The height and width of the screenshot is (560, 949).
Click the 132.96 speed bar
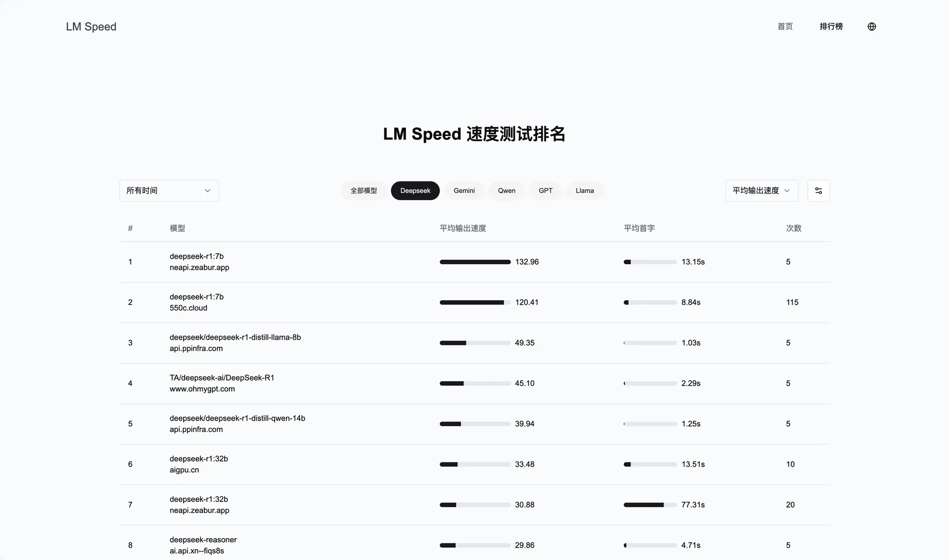pyautogui.click(x=475, y=262)
